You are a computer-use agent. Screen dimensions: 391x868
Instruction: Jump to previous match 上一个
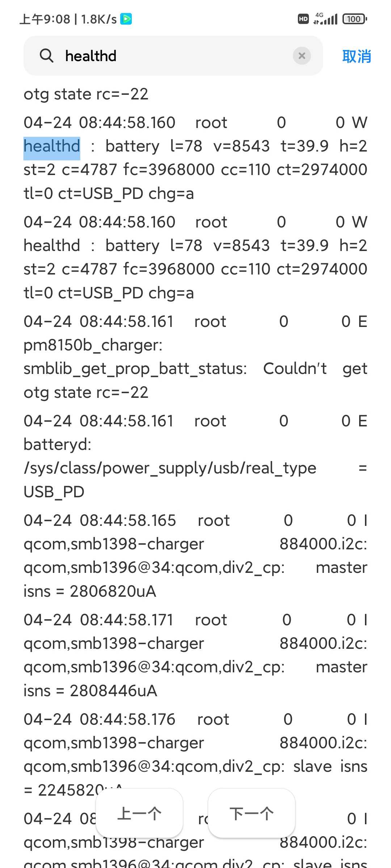coord(139,813)
